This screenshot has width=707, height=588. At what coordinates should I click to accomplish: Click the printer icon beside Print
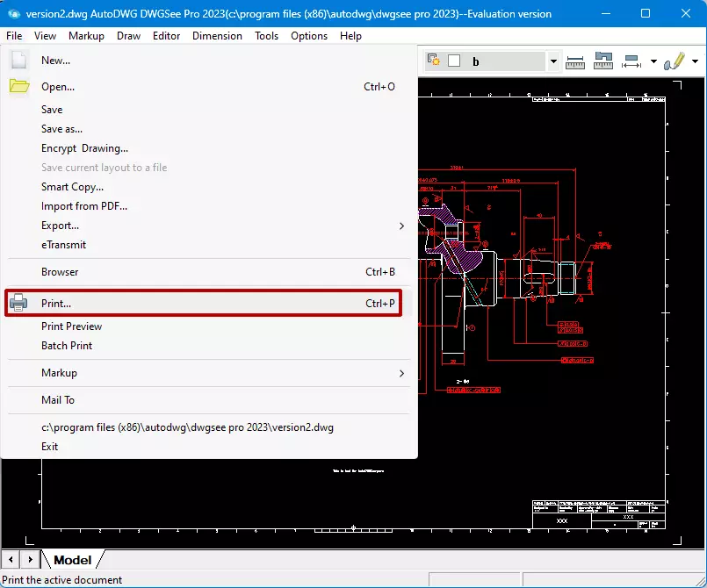tap(18, 303)
